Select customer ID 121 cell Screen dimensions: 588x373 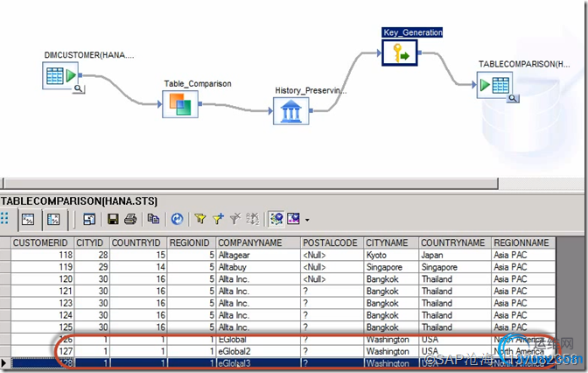pyautogui.click(x=42, y=292)
